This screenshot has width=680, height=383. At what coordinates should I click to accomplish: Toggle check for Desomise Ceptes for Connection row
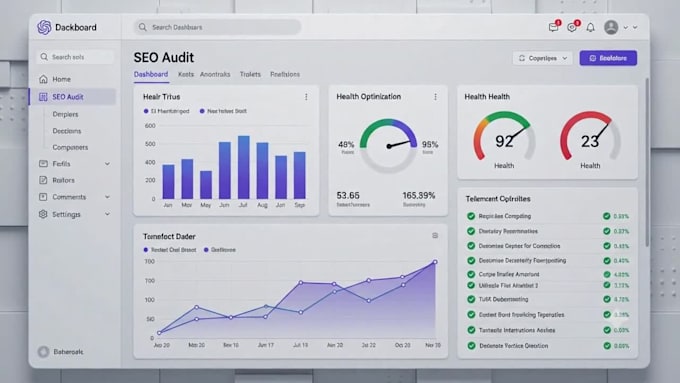point(471,246)
